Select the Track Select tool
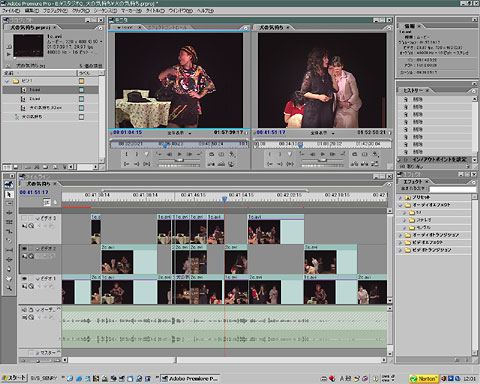The image size is (480, 384). tap(9, 203)
